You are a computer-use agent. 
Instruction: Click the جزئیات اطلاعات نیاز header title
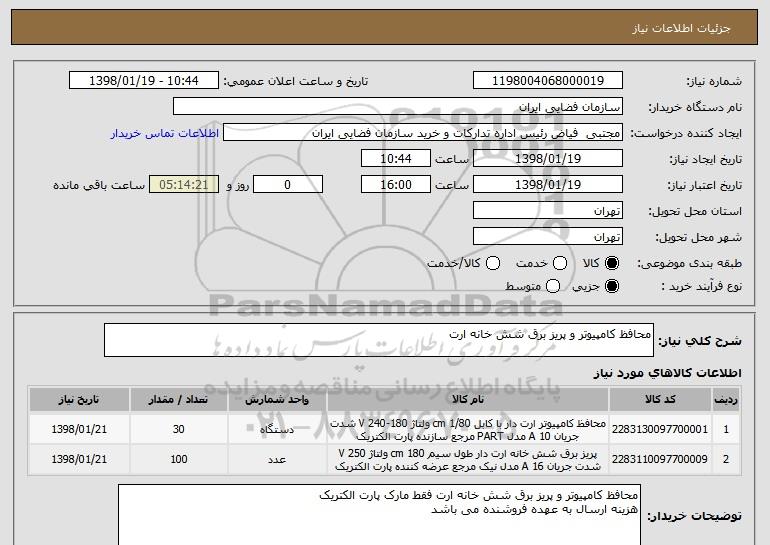click(681, 28)
